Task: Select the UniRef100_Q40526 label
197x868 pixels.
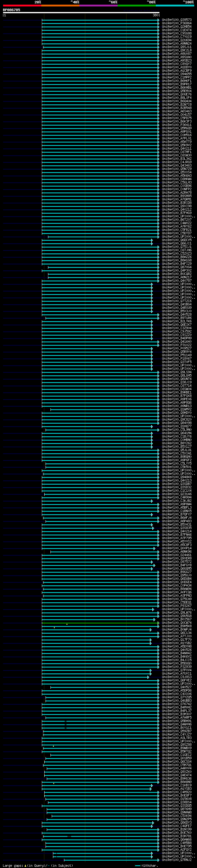Action: (x=177, y=650)
